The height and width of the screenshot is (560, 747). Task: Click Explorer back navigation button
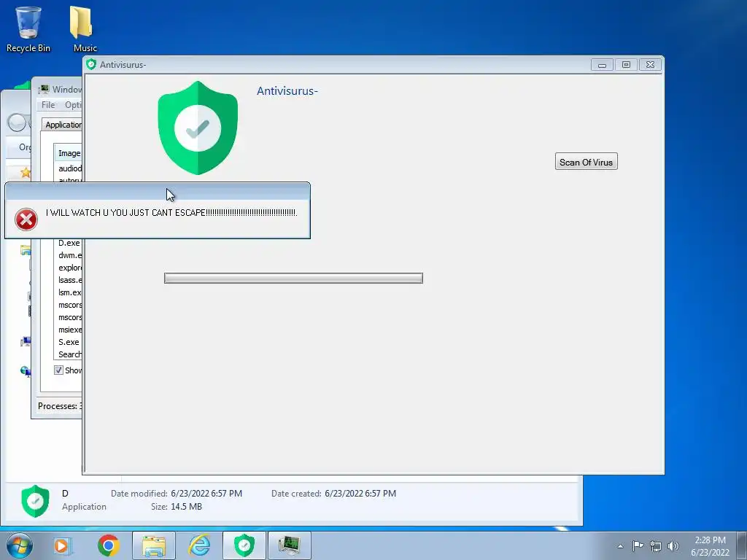[x=17, y=122]
